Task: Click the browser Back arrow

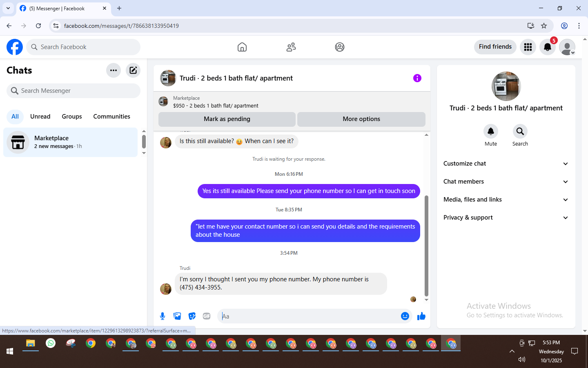Action: point(9,26)
